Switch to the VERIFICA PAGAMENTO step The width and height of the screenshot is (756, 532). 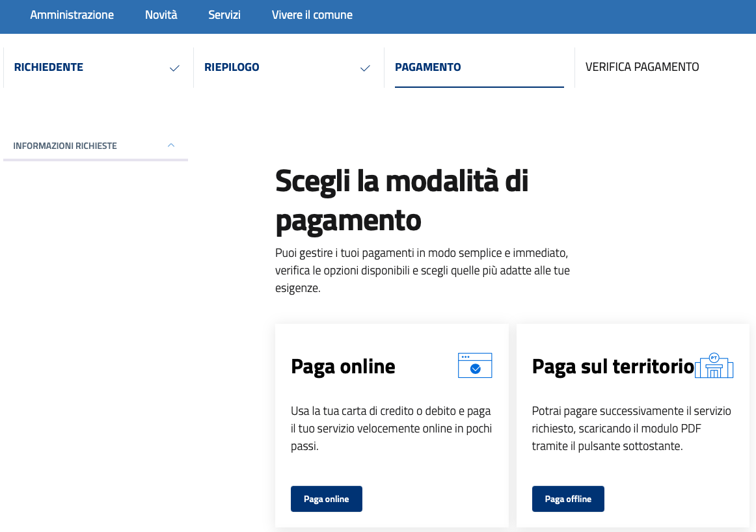click(642, 67)
